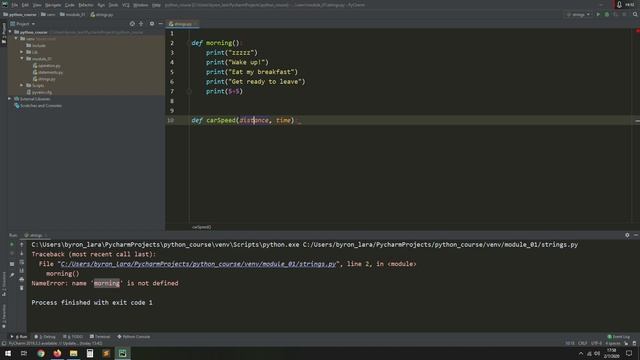Image resolution: width=640 pixels, height=360 pixels.
Task: Click print icon in Run panel
Action: point(22,279)
